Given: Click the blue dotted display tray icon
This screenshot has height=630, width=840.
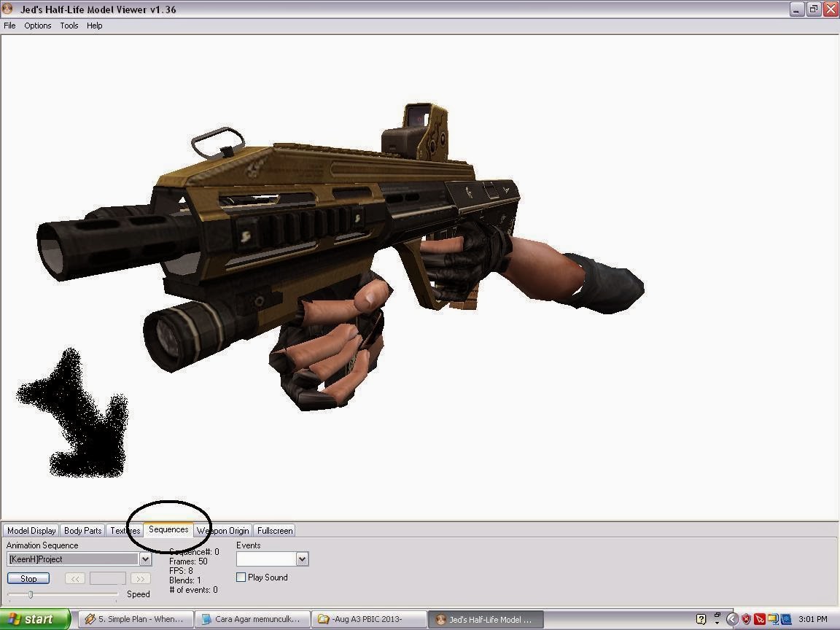Looking at the screenshot, I should (x=786, y=619).
